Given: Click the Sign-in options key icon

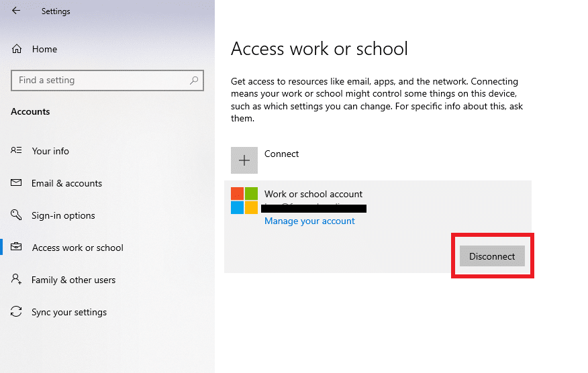Looking at the screenshot, I should [16, 215].
